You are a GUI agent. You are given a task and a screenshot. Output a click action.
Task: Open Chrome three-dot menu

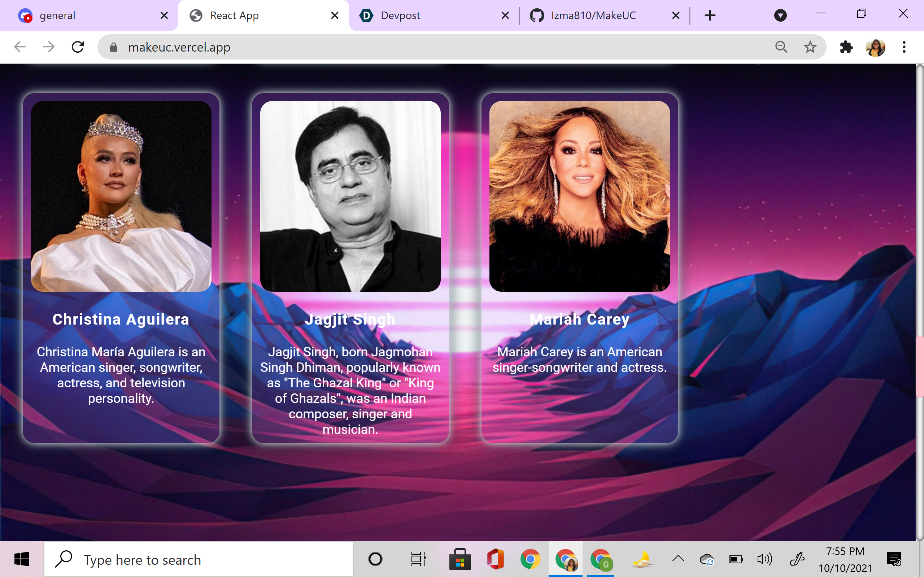pyautogui.click(x=904, y=47)
